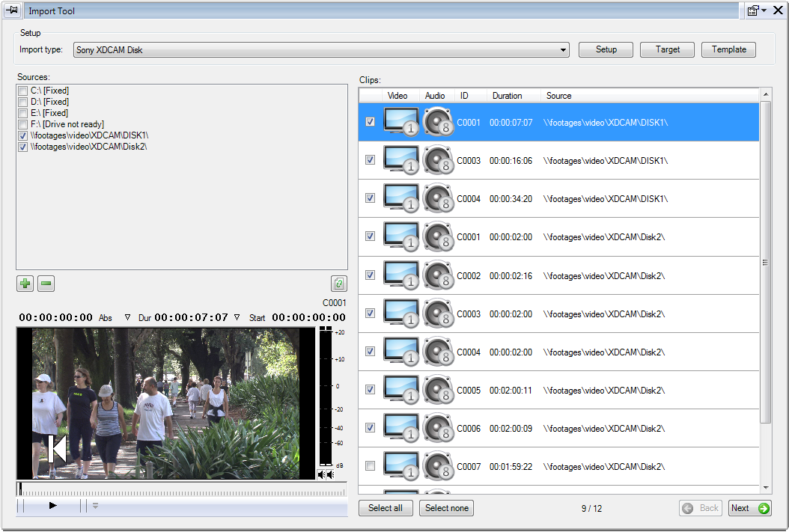
Task: Click the video icon of the 00:00:02:16 clip
Action: click(x=401, y=275)
